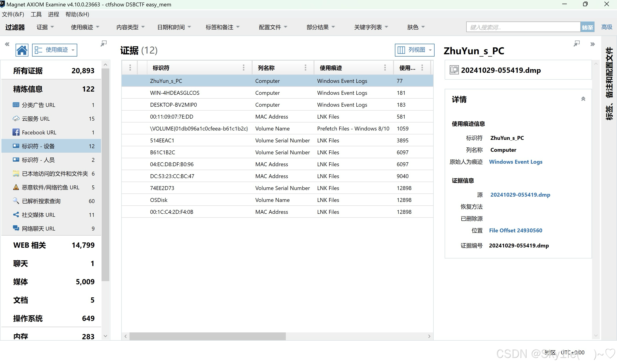
Task: Open the 日期和时间 filter dropdown
Action: point(174,27)
